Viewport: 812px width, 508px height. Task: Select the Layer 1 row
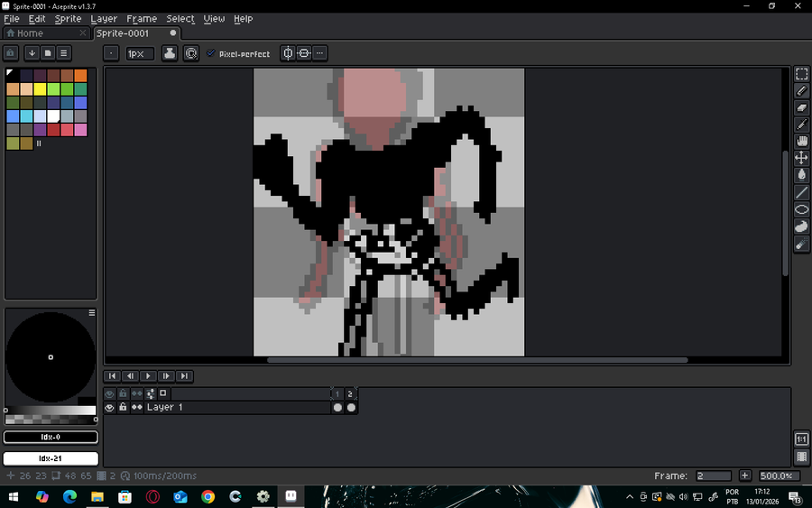click(236, 408)
